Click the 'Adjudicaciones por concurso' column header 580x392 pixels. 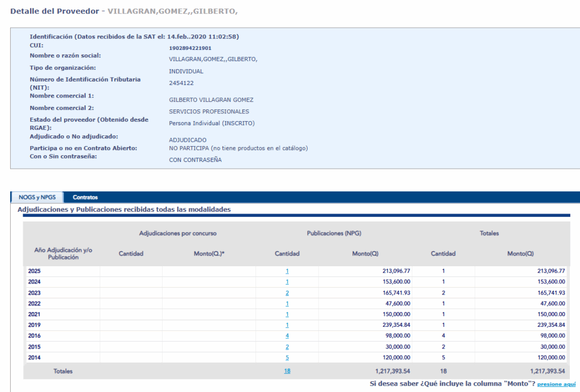tap(178, 233)
